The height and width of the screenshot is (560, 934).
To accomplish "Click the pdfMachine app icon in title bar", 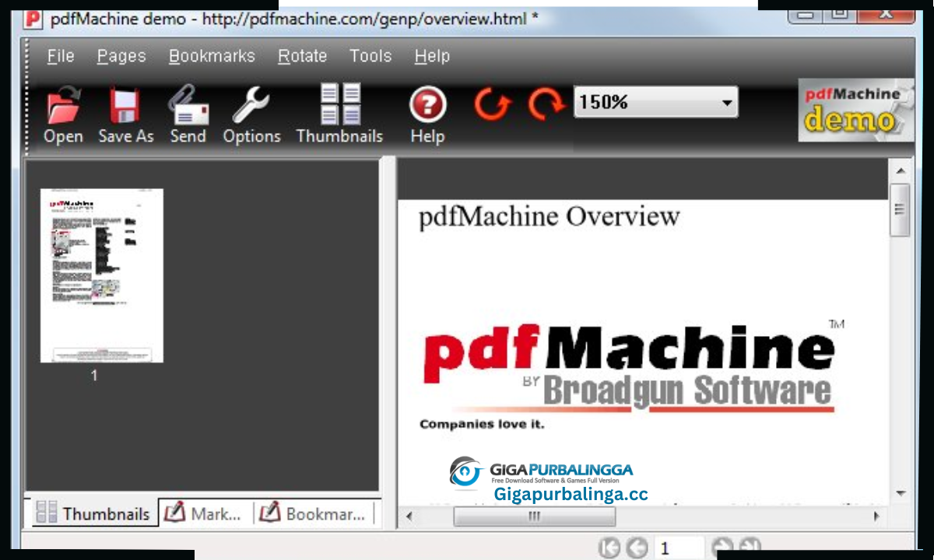I will click(x=33, y=18).
